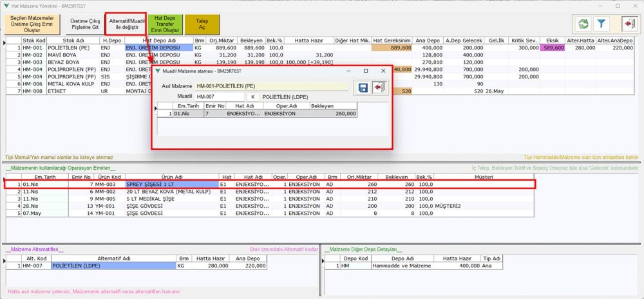Click the exit door icon in main window
Screen dimensions: 644x299
click(628, 24)
